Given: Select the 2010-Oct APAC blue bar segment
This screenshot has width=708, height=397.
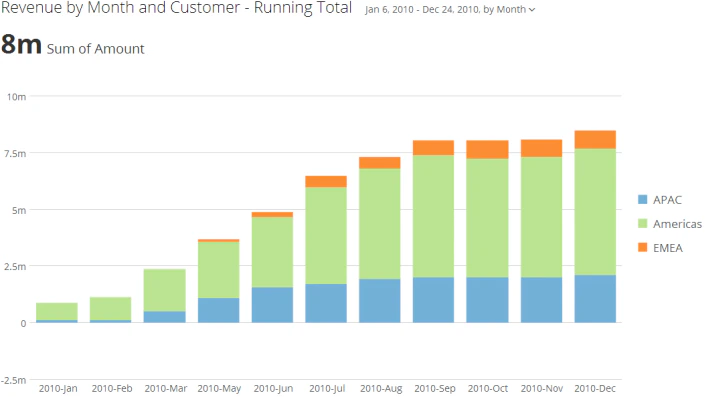Looking at the screenshot, I should coord(488,300).
